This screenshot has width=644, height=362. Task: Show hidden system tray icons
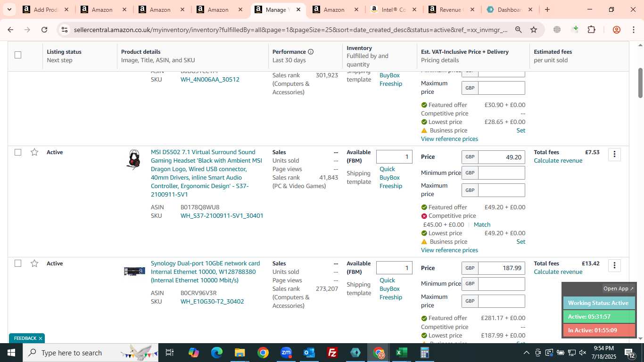point(527,353)
